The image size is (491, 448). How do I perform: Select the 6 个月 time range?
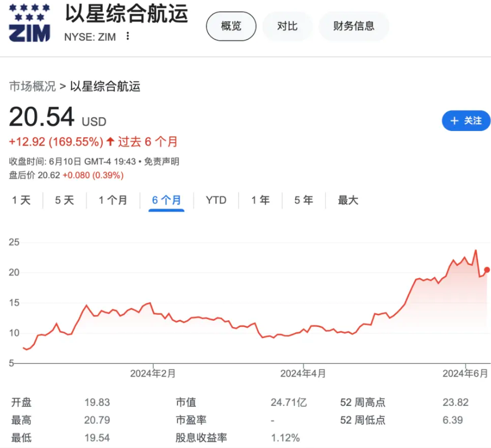point(166,200)
